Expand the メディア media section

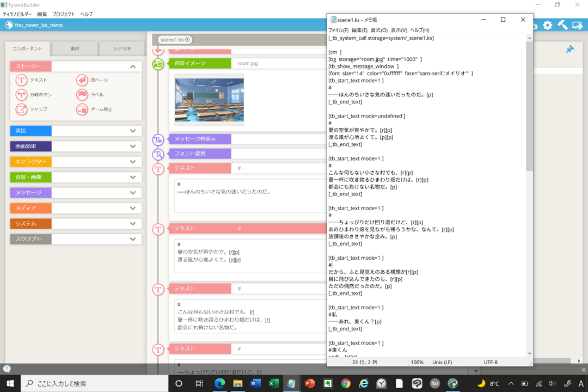(132, 208)
